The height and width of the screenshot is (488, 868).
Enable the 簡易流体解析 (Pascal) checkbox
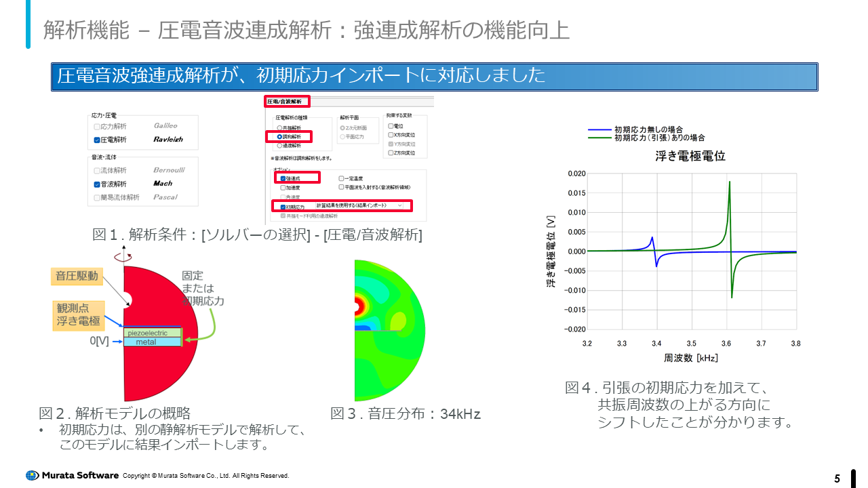coord(96,197)
